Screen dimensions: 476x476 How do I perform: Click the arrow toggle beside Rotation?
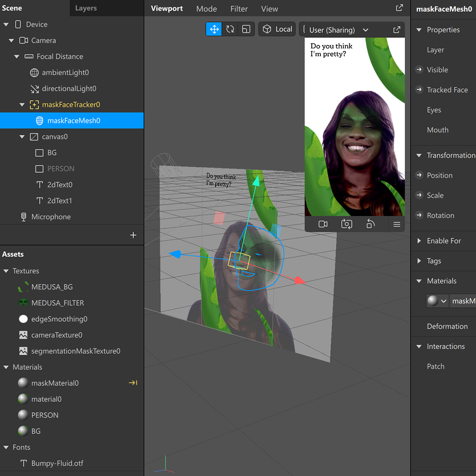pyautogui.click(x=419, y=215)
